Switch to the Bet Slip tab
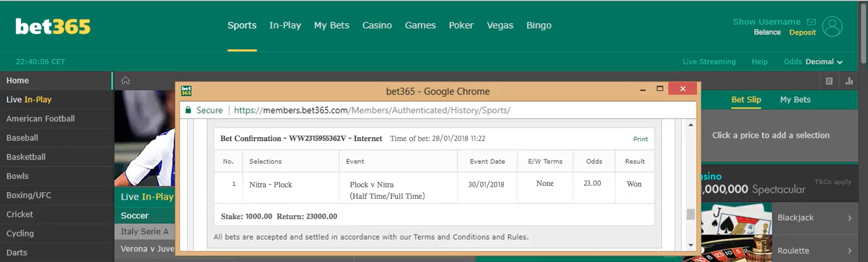The width and height of the screenshot is (868, 262). [746, 100]
